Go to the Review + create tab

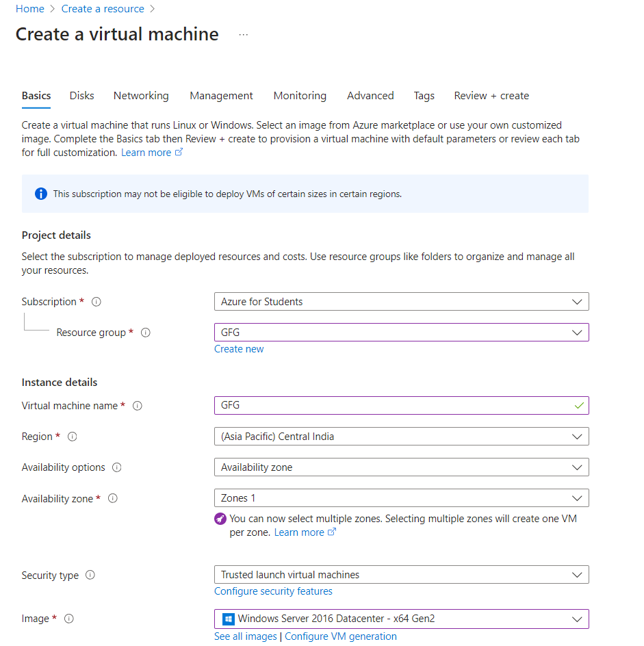pos(491,96)
